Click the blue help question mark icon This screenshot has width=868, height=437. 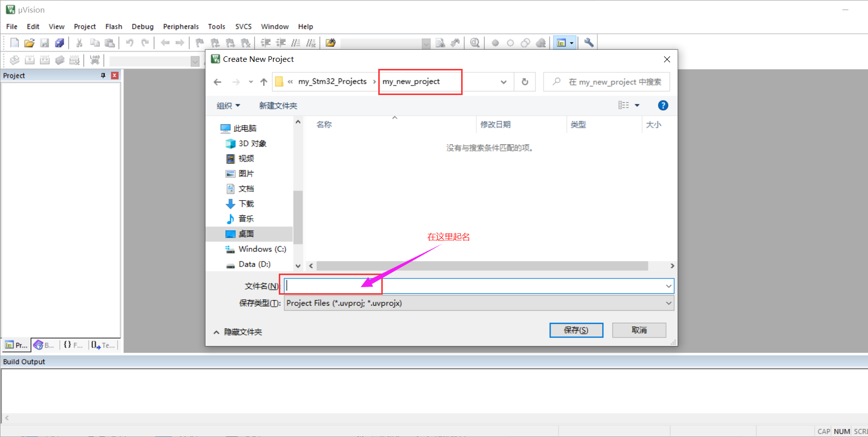pos(663,106)
